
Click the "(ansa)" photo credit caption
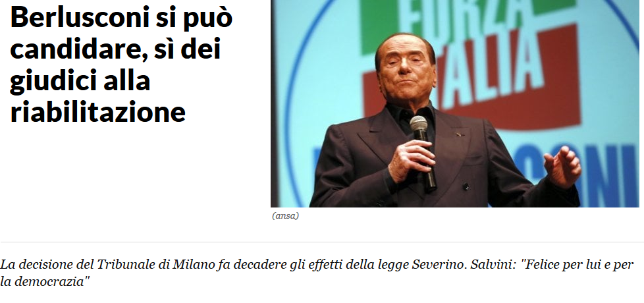(285, 216)
